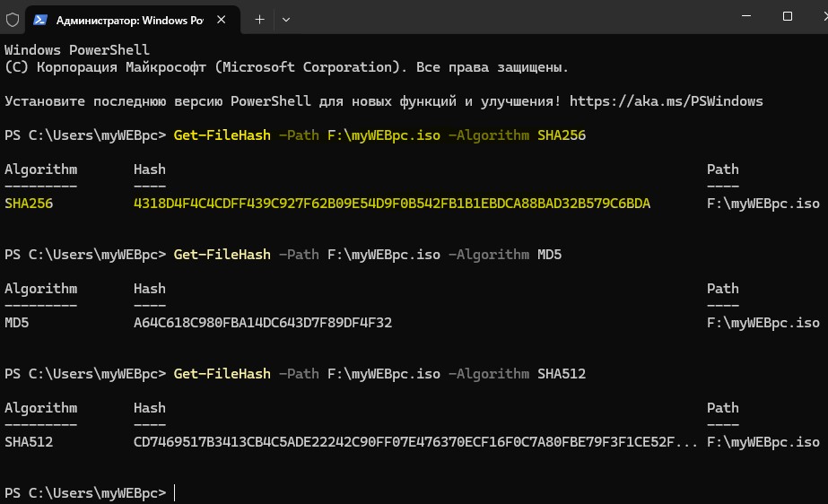
Task: Click F:\myWEBpc.iso path in MD5 row
Action: click(763, 323)
